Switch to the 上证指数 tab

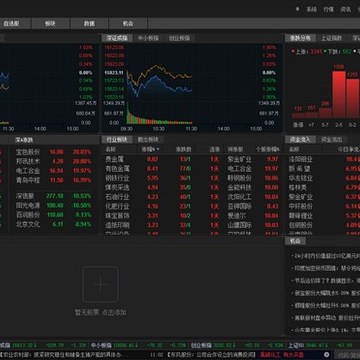[332, 38]
